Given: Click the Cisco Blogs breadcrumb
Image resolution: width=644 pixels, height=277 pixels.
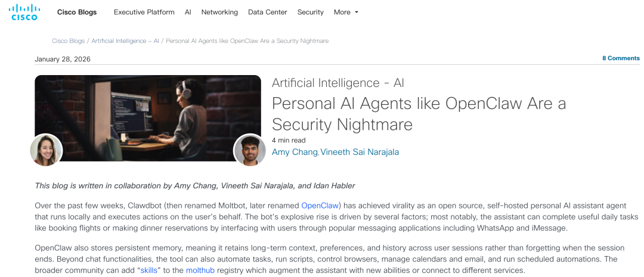Looking at the screenshot, I should (68, 41).
